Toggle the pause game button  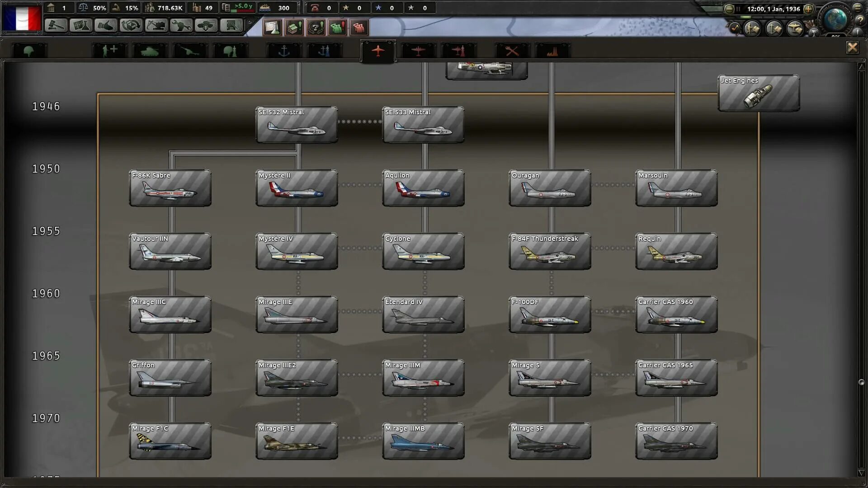point(738,9)
